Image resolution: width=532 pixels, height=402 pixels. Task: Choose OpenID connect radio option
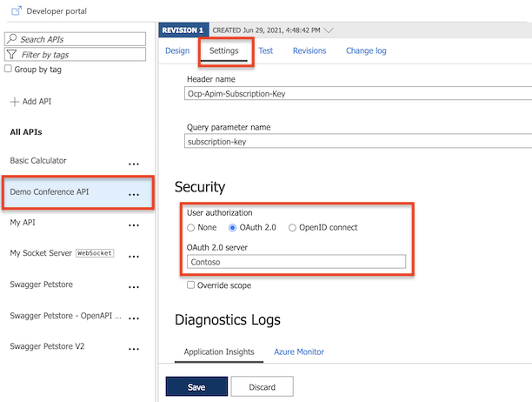[293, 228]
